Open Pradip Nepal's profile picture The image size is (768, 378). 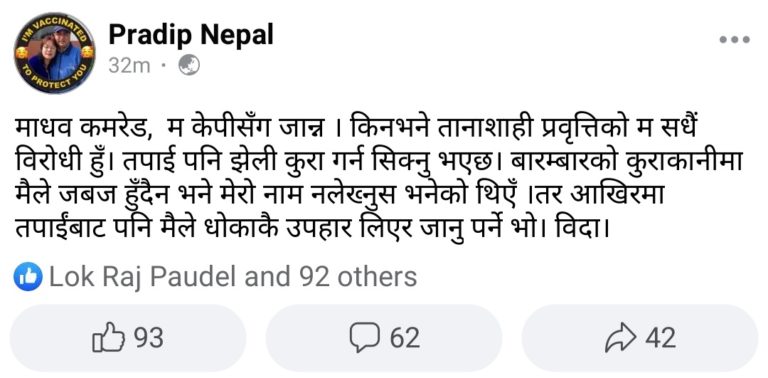click(54, 53)
